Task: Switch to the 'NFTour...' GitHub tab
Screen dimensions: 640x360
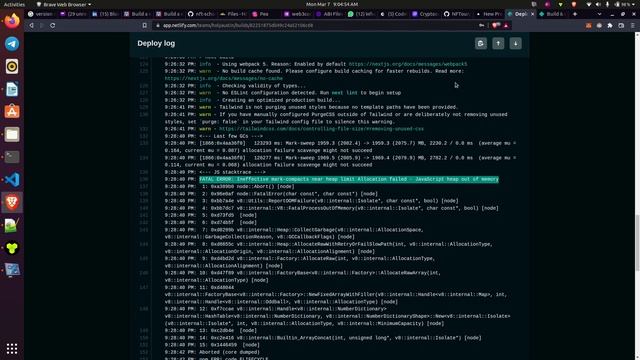Action: pyautogui.click(x=458, y=14)
